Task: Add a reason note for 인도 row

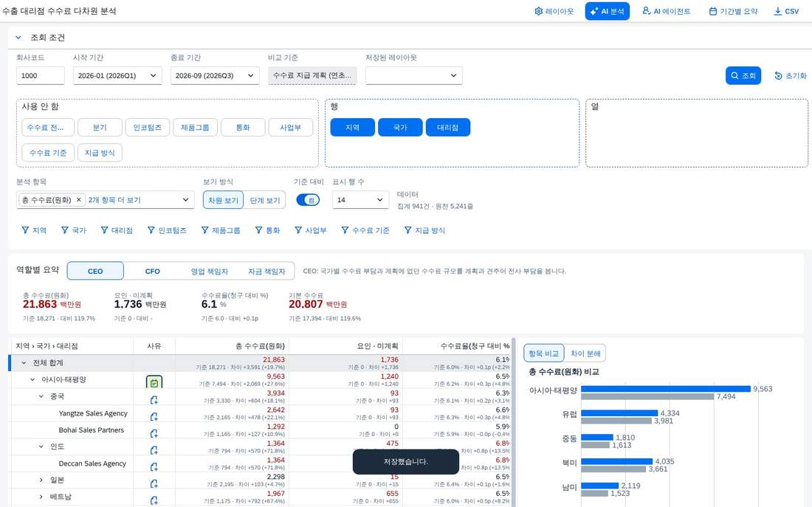Action: click(154, 450)
